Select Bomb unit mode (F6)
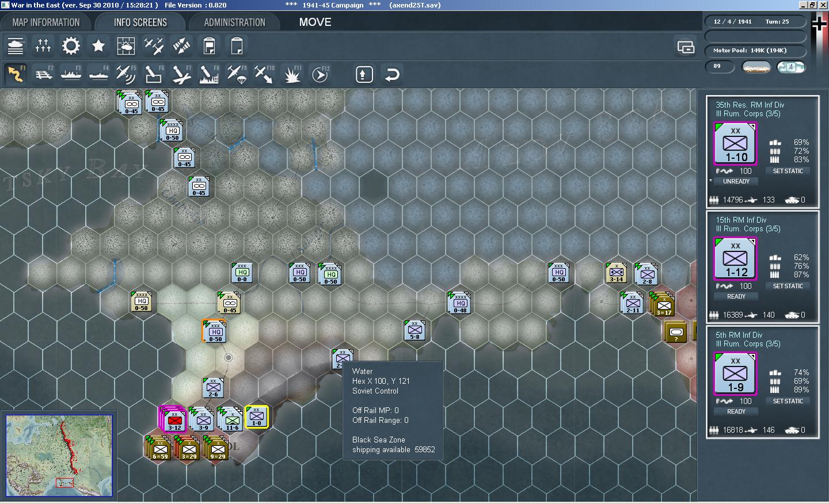 154,74
